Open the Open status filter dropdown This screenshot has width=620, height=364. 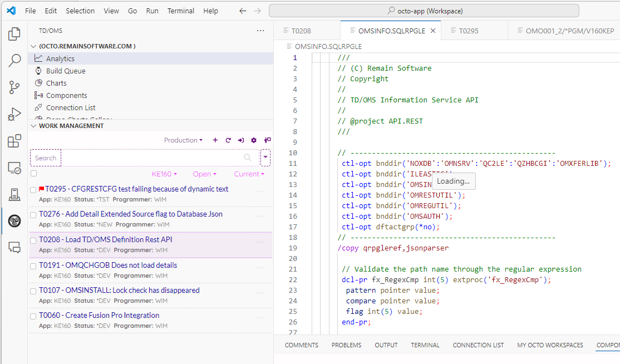pos(204,174)
